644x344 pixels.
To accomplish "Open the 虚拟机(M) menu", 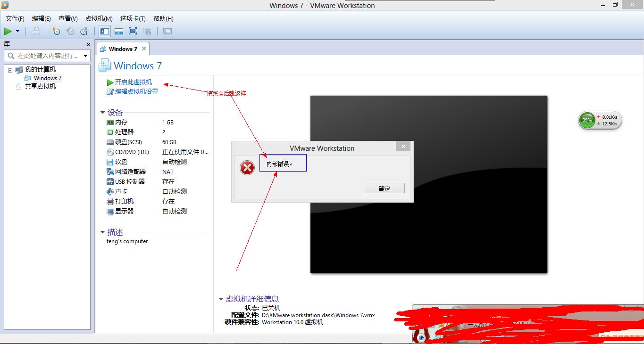I will [x=99, y=18].
